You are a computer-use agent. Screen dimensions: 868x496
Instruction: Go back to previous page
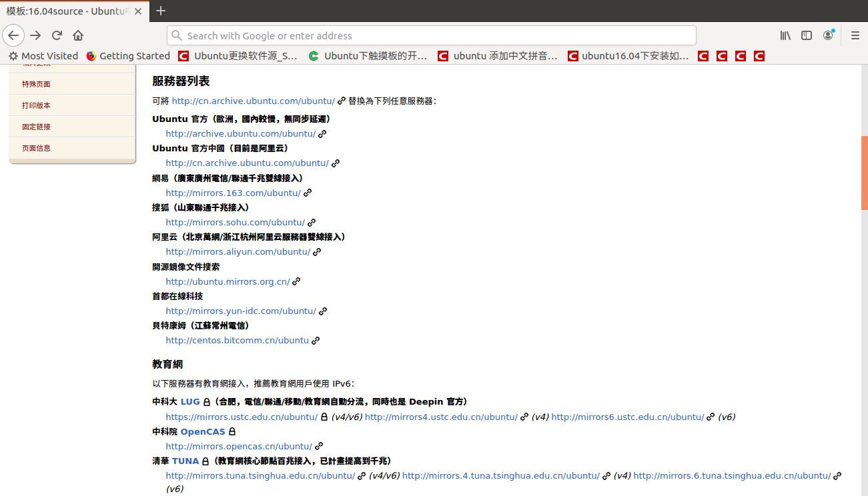point(13,35)
